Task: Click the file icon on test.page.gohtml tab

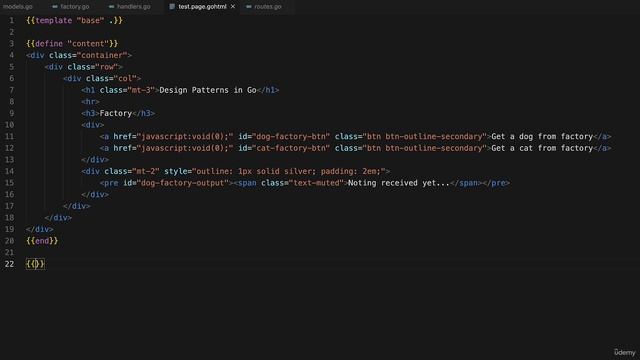Action: click(172, 7)
